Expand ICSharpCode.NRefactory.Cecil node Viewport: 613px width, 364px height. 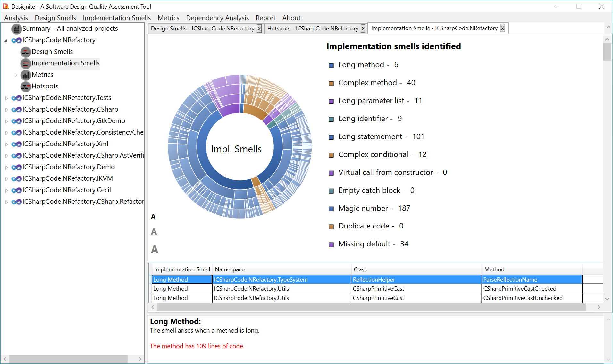[x=6, y=191]
